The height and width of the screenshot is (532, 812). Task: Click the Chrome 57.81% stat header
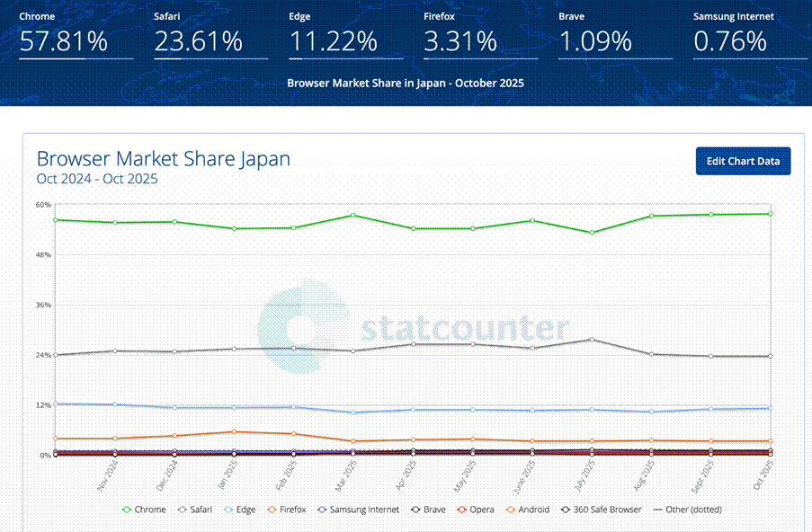(x=63, y=41)
